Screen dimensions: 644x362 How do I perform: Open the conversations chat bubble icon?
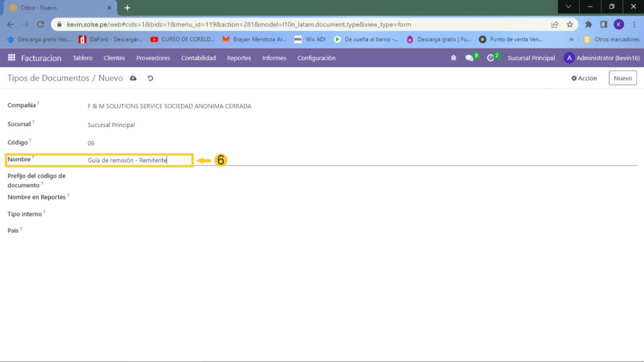click(x=469, y=58)
